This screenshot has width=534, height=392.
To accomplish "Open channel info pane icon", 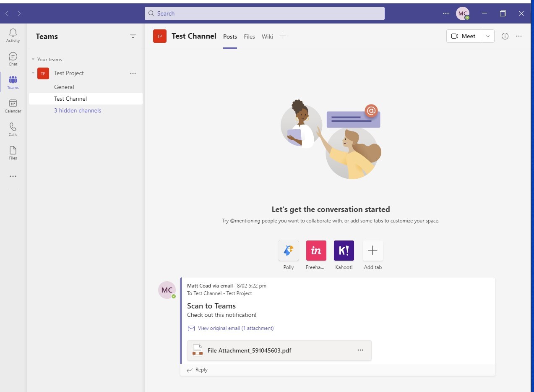I will coord(505,36).
